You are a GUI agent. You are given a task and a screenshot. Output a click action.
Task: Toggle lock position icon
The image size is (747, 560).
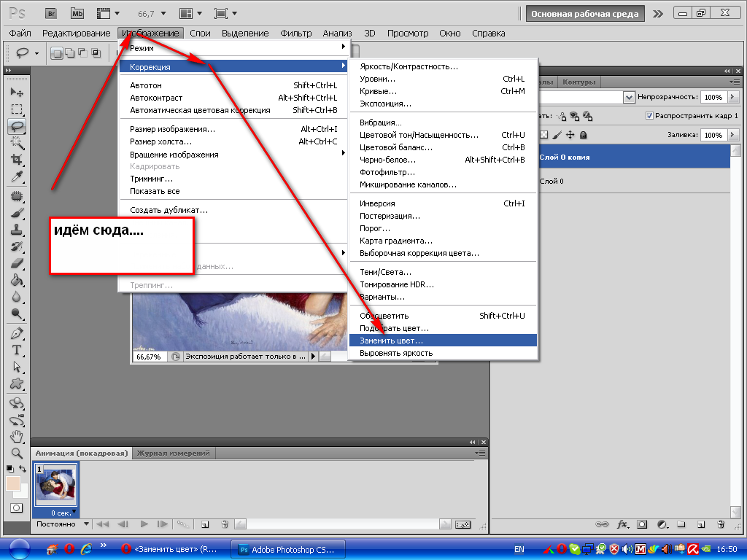(x=570, y=135)
